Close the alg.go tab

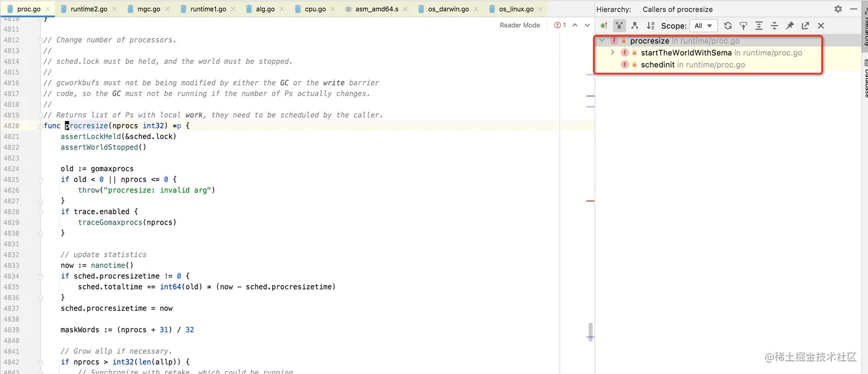click(x=281, y=9)
